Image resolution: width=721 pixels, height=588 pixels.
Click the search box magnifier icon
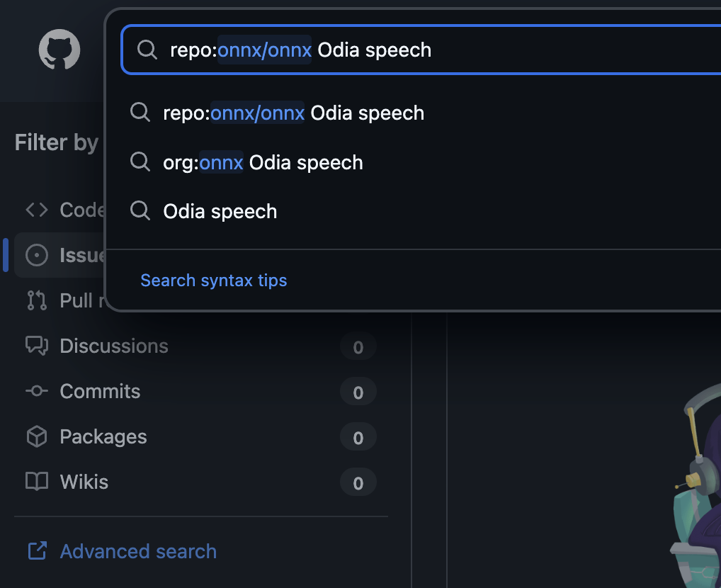(x=147, y=50)
